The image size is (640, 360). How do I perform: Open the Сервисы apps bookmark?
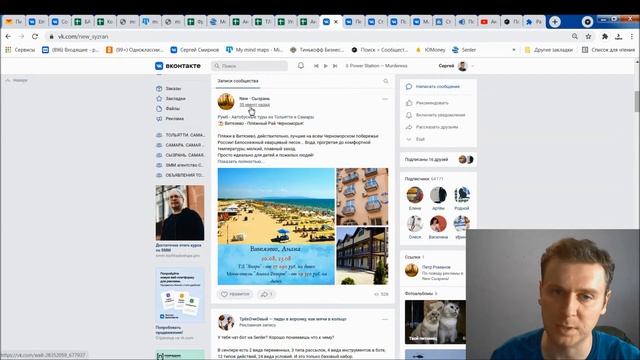pos(20,50)
